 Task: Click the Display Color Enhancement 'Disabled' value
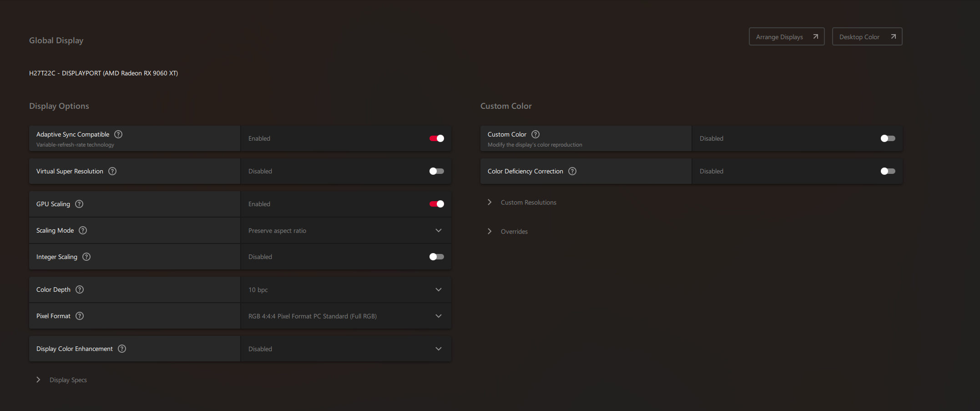coord(260,349)
